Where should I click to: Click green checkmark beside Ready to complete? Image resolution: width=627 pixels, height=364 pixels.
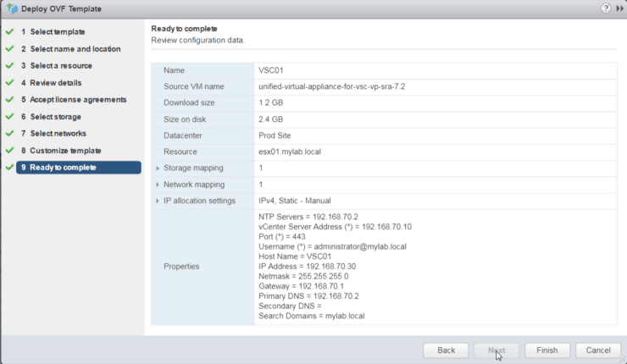(x=8, y=168)
